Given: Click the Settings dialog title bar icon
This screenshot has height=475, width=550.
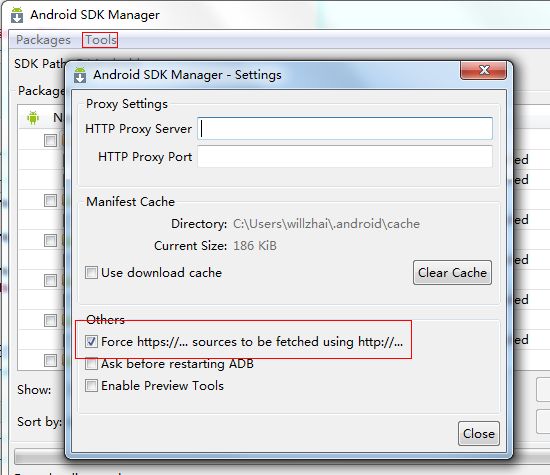Looking at the screenshot, I should point(80,75).
